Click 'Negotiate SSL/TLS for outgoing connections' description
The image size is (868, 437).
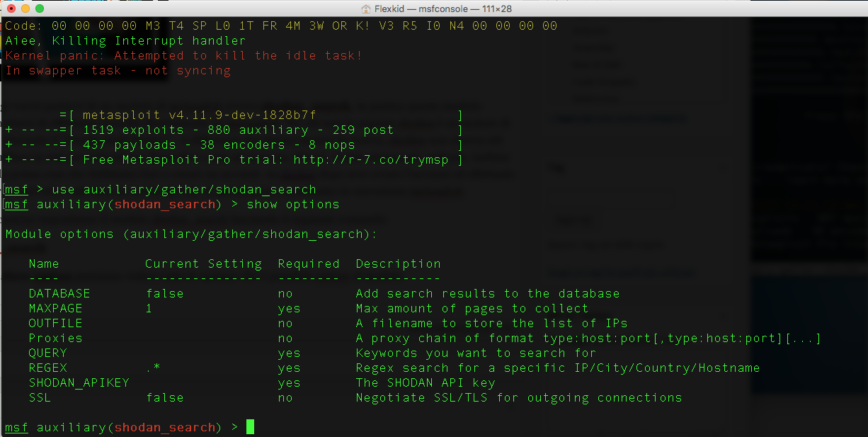519,397
